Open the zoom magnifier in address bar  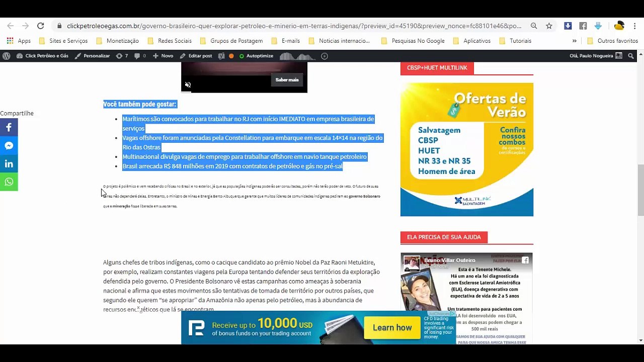(534, 26)
